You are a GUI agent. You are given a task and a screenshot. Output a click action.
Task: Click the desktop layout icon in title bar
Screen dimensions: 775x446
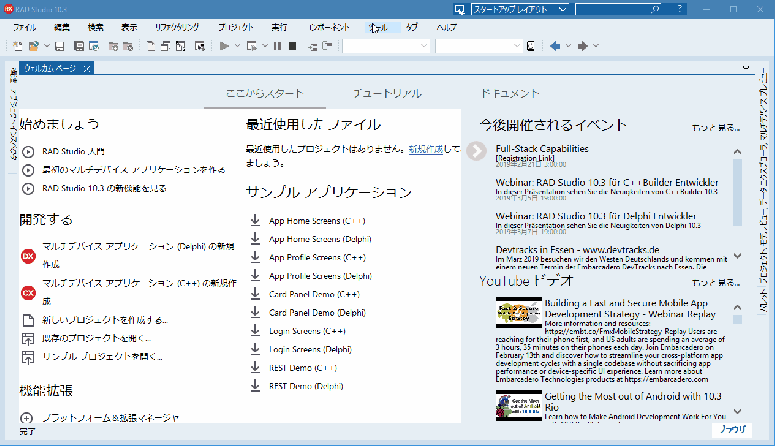[460, 9]
